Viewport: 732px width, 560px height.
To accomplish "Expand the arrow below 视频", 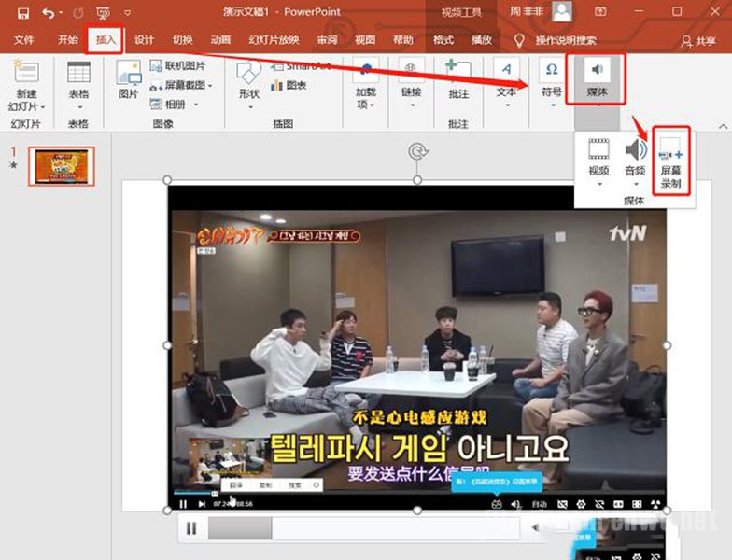I will point(599,184).
